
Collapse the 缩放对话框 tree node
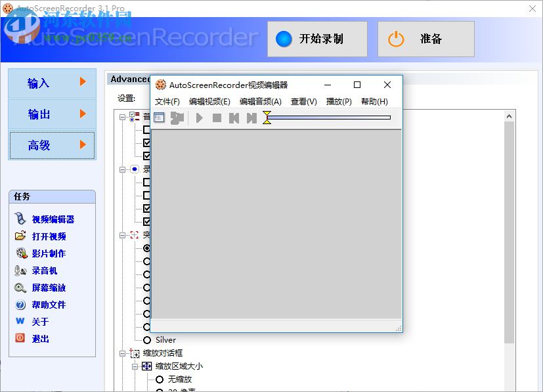click(x=123, y=353)
